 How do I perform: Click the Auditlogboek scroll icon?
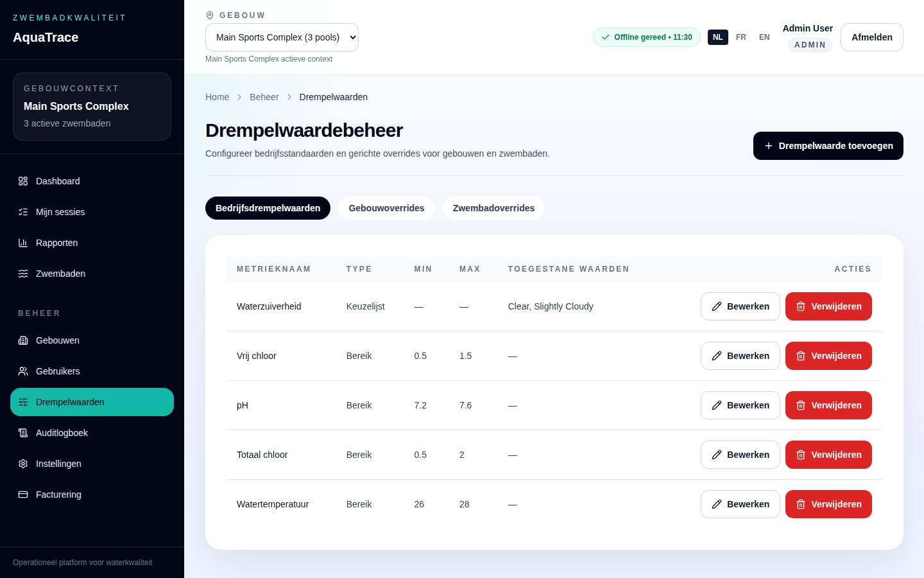(x=23, y=433)
